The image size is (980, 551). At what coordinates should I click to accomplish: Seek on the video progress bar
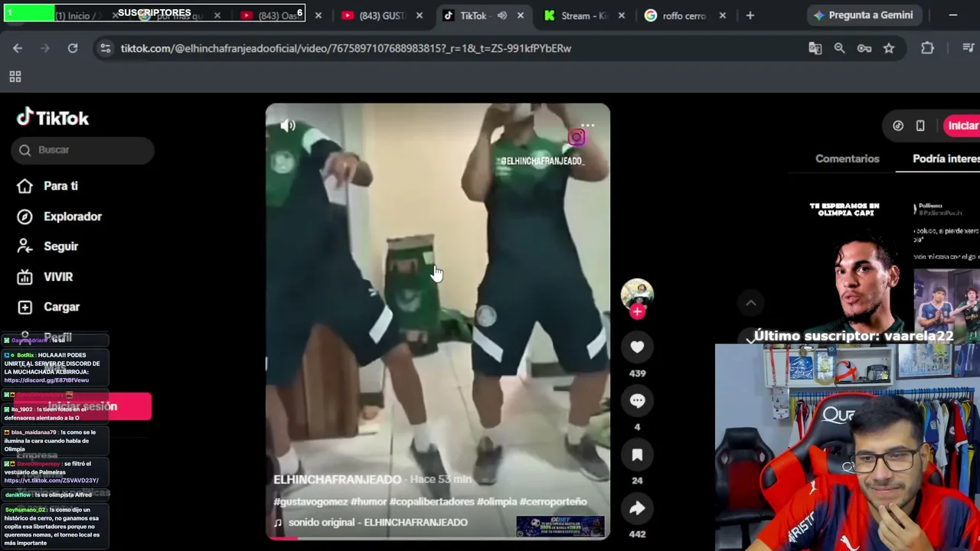point(438,537)
